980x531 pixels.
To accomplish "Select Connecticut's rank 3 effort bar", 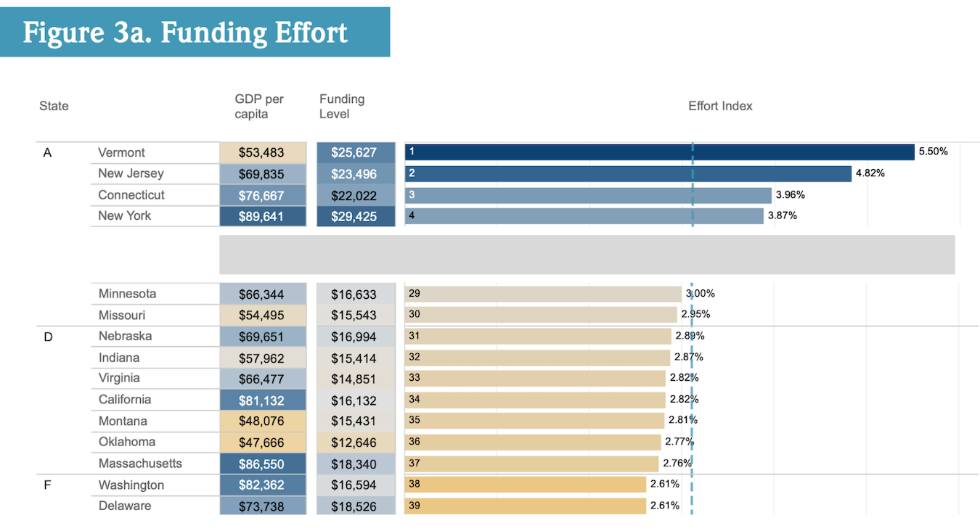I will pos(588,195).
